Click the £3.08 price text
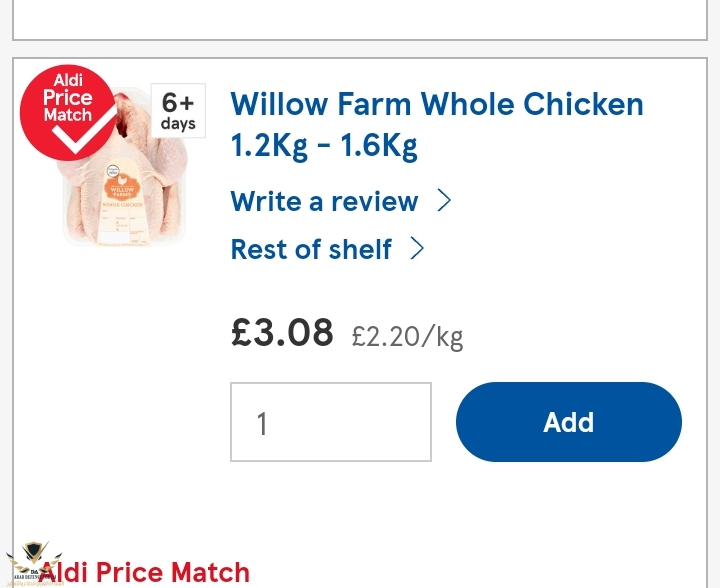 pyautogui.click(x=282, y=333)
